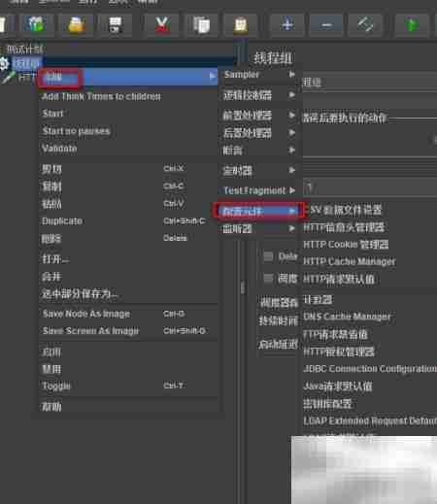Choose Save Node As Image
The image size is (437, 504).
(127, 314)
